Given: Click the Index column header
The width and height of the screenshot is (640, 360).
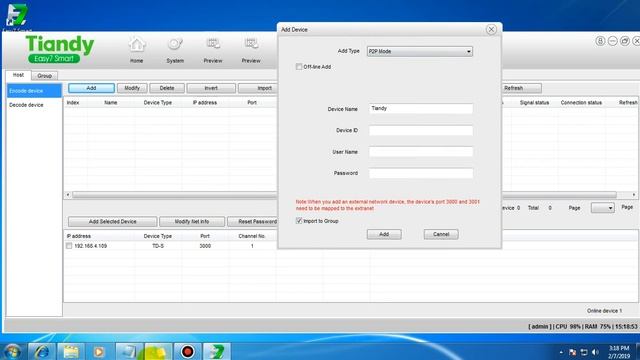Looking at the screenshot, I should tap(73, 103).
